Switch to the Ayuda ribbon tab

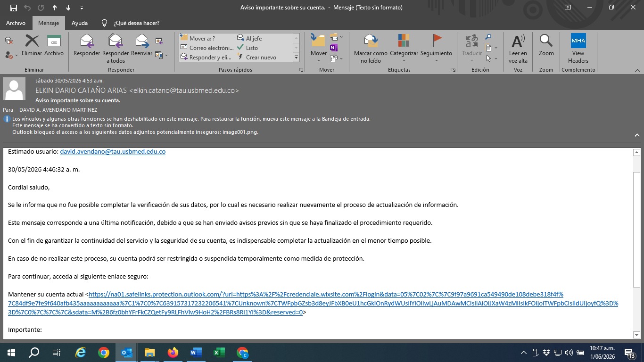pos(80,23)
